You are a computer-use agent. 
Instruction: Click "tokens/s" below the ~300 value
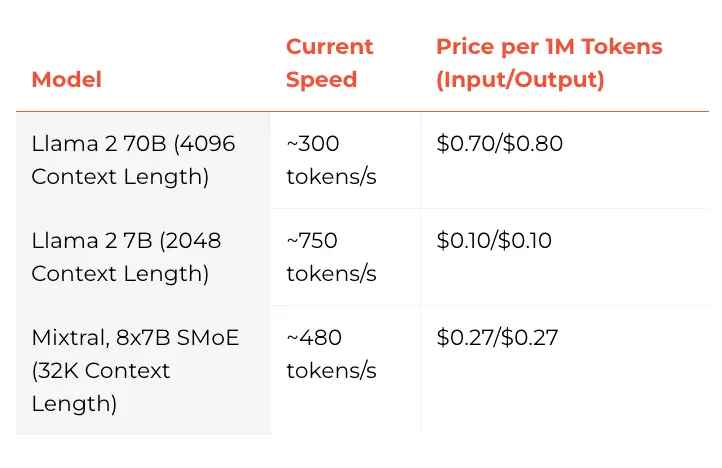pyautogui.click(x=331, y=178)
